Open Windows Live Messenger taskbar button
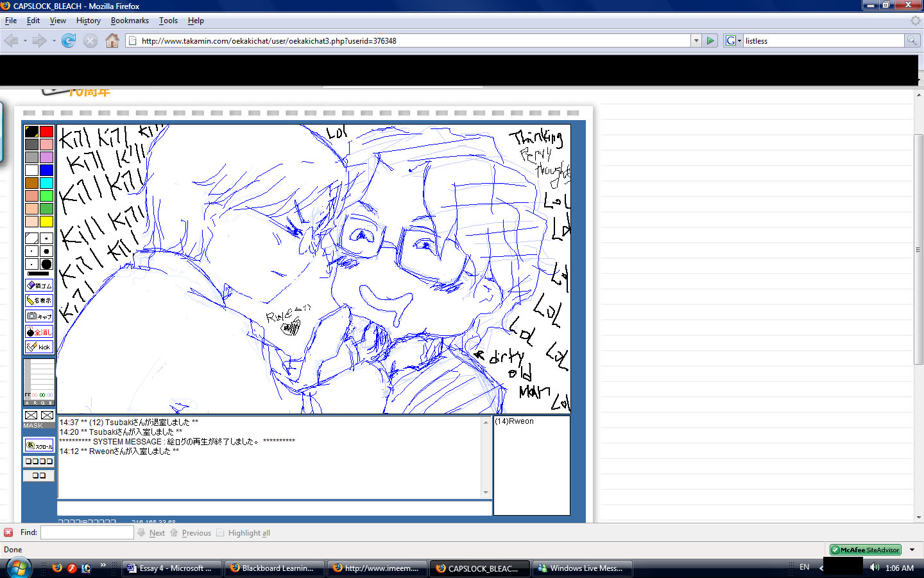Viewport: 924px width, 578px height. point(583,568)
